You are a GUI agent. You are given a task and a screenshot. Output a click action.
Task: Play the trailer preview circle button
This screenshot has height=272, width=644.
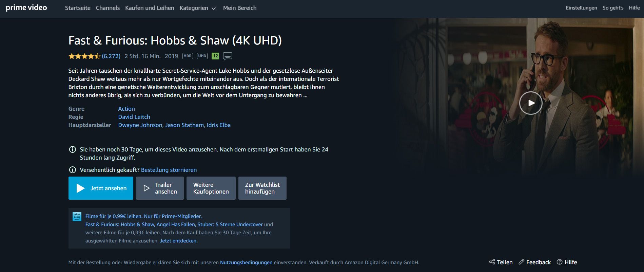pyautogui.click(x=531, y=103)
